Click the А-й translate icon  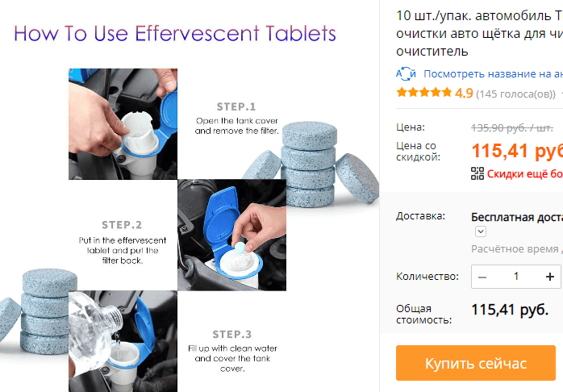click(x=406, y=73)
